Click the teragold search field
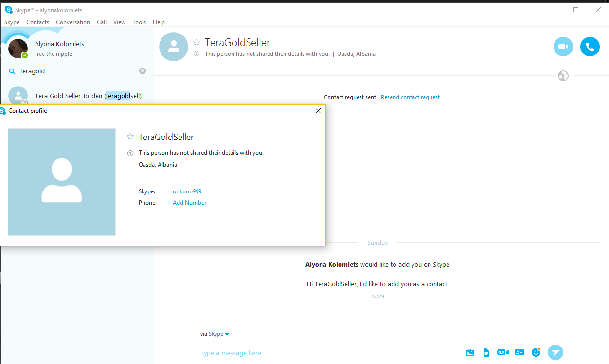Image resolution: width=609 pixels, height=364 pixels. click(x=78, y=71)
